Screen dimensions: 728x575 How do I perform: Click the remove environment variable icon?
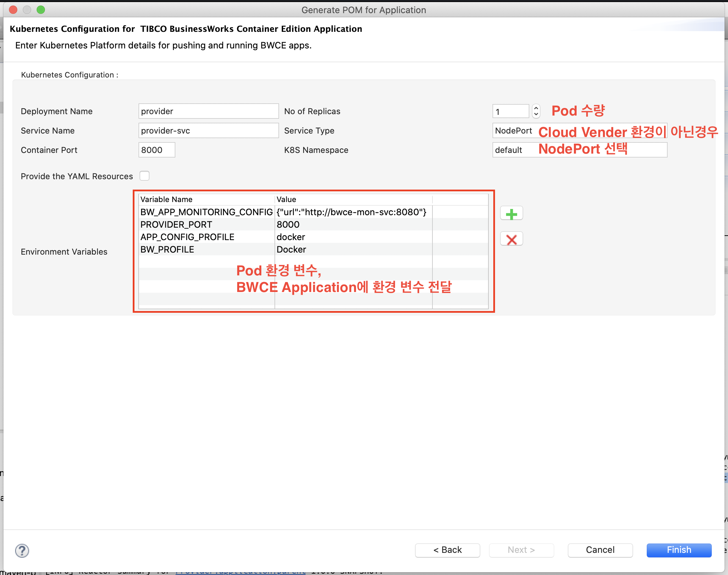(x=512, y=239)
